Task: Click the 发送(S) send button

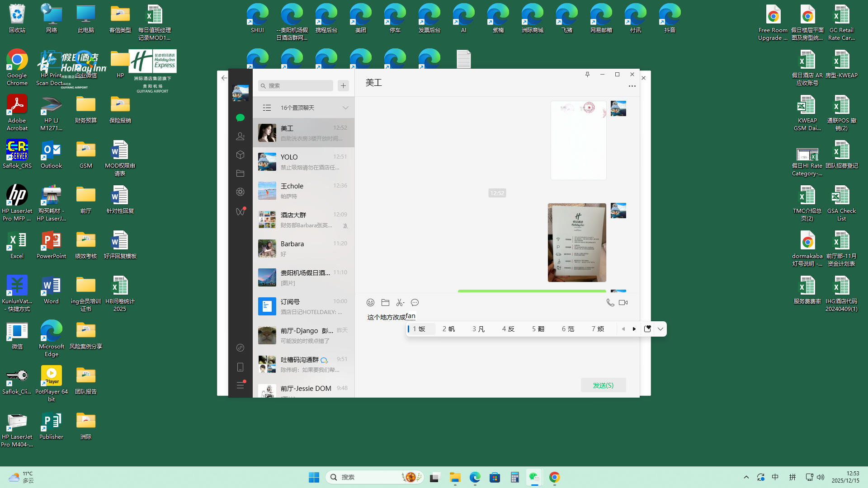Action: (603, 385)
